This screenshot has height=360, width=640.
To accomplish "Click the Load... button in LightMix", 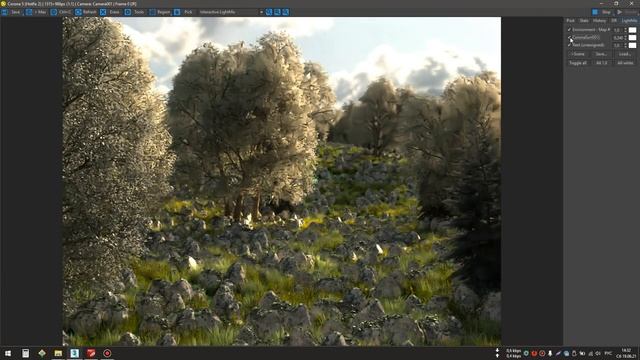I will [x=624, y=54].
